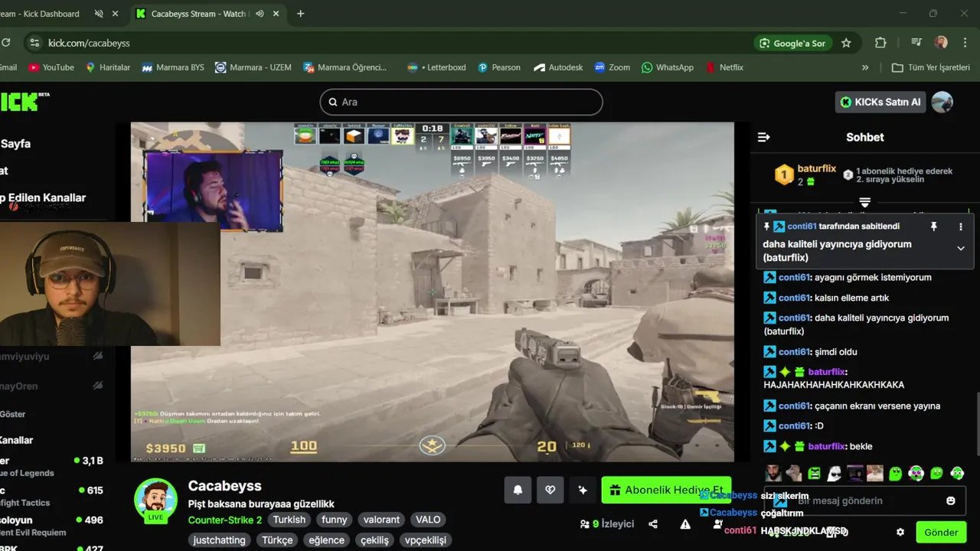Click the Ara search field
The width and height of the screenshot is (980, 551).
461,102
